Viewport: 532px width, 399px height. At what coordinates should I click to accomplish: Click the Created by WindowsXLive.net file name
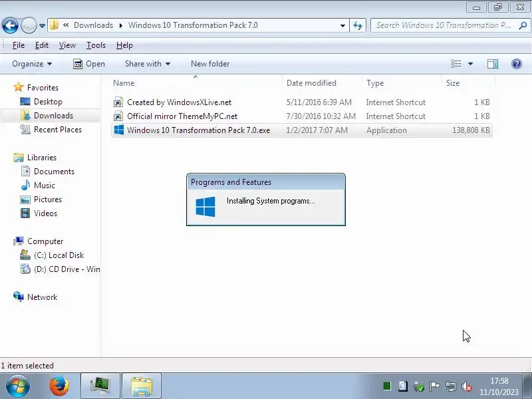click(179, 102)
